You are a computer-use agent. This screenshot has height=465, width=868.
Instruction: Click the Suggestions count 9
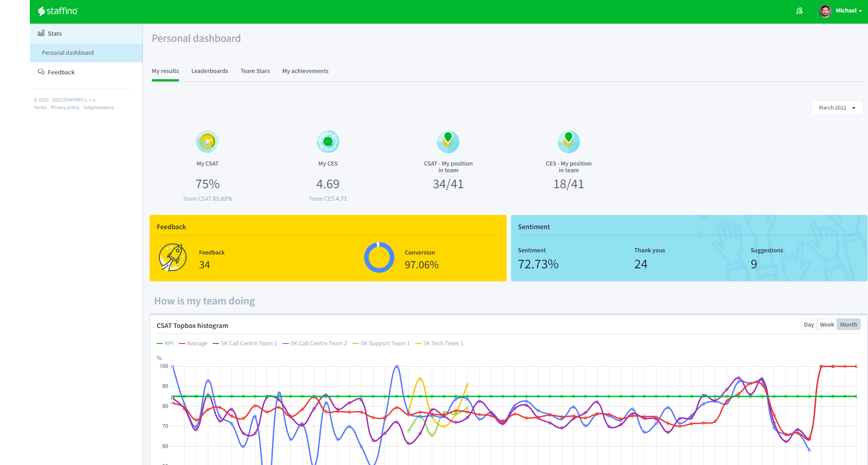754,264
